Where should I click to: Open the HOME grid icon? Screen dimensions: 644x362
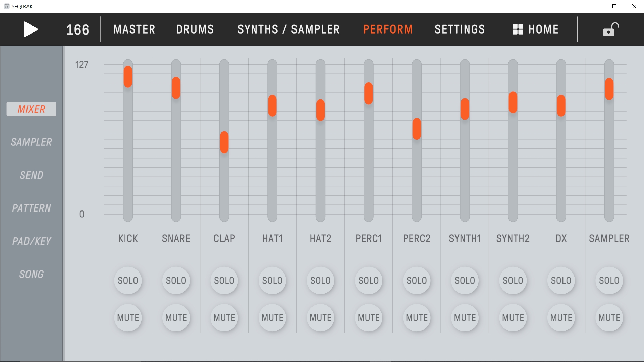click(x=518, y=29)
